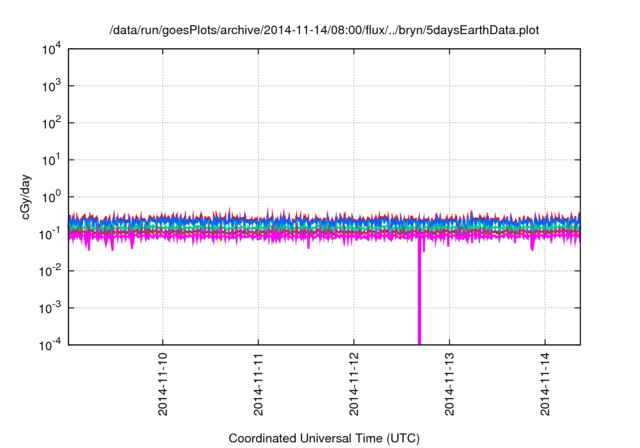Click the 10^-2 y-axis tick label

coord(50,271)
